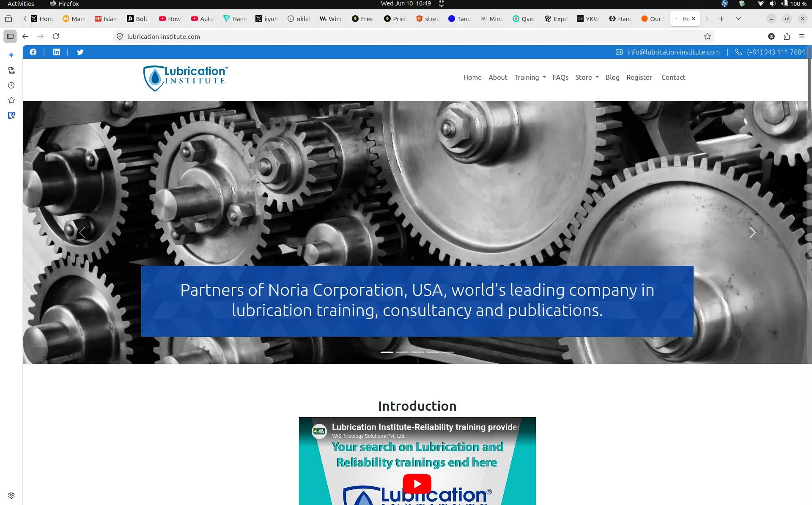Click the Firefox app menu in top bar

(x=64, y=4)
